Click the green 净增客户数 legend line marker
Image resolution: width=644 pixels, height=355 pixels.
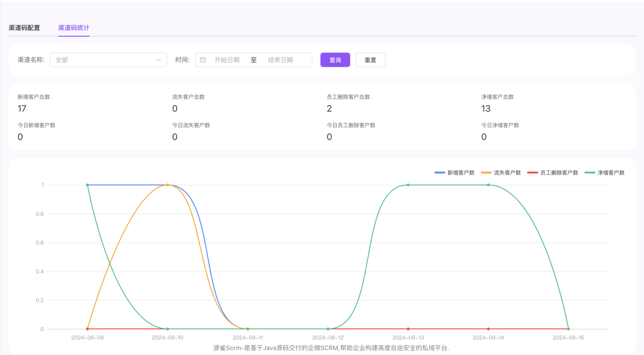point(590,172)
